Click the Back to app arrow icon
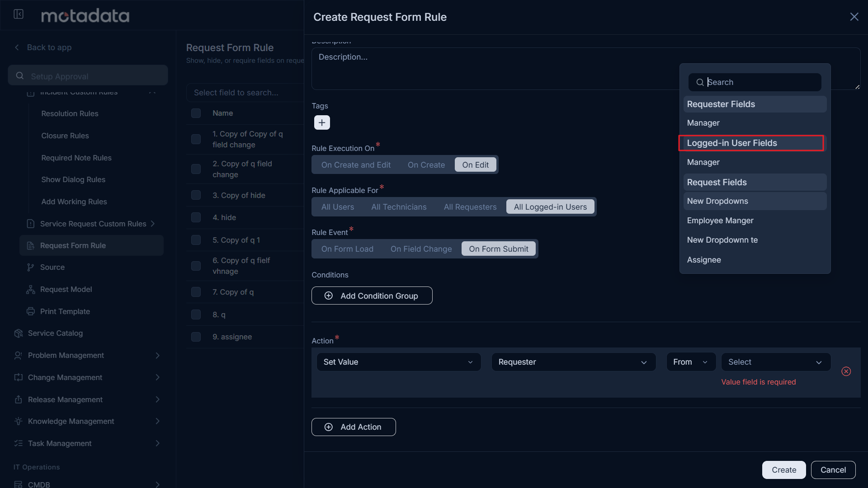868x488 pixels. pyautogui.click(x=17, y=47)
